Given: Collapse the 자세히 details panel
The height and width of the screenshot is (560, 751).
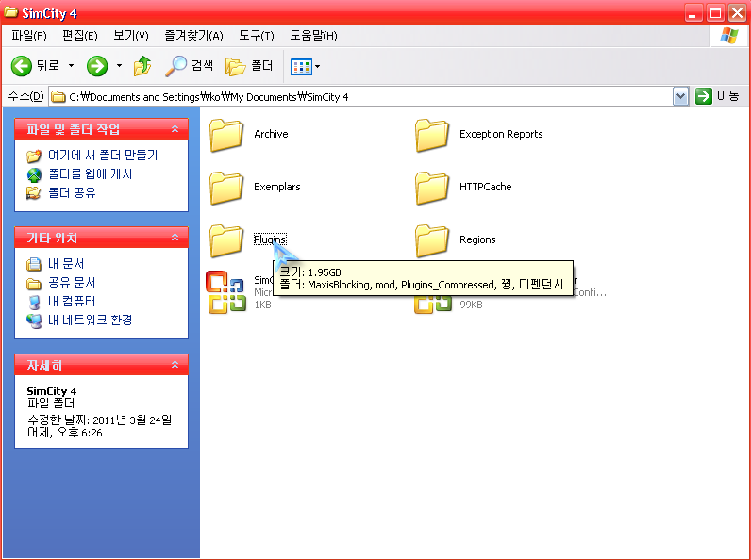Looking at the screenshot, I should coord(175,365).
